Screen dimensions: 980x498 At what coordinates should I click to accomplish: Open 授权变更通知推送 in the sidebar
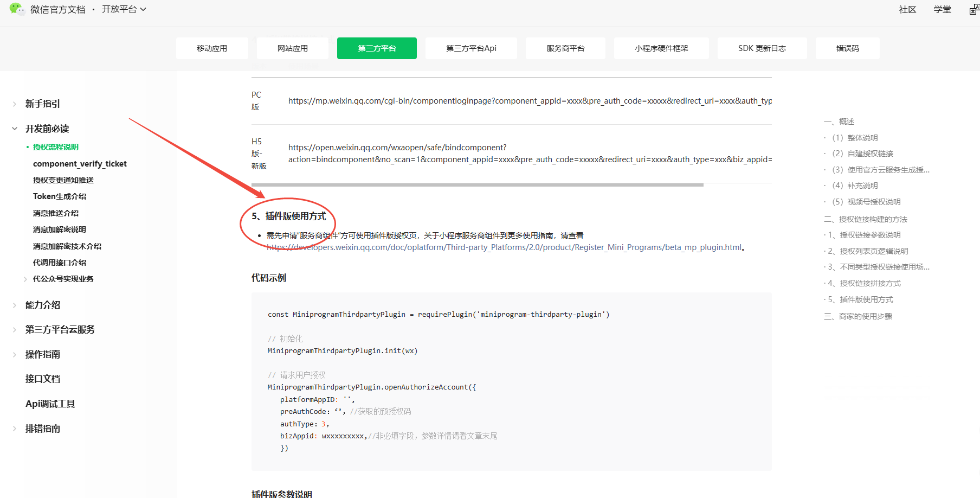tap(63, 180)
